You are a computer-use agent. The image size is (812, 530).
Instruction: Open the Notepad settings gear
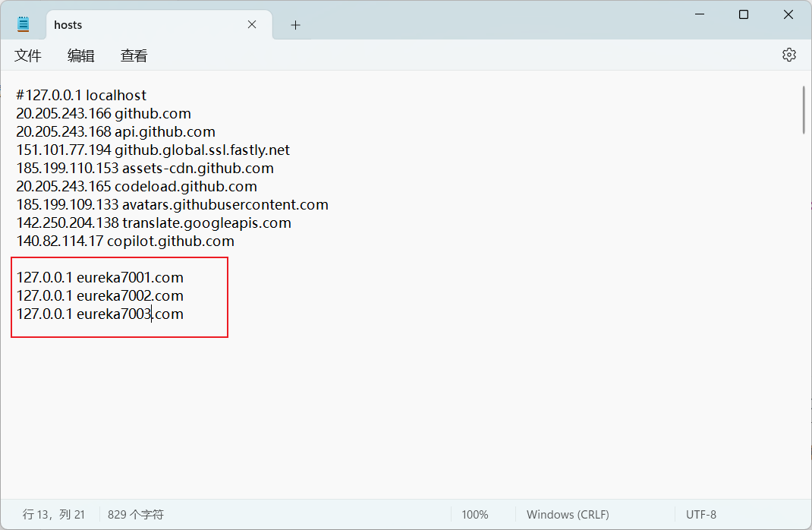[x=789, y=55]
